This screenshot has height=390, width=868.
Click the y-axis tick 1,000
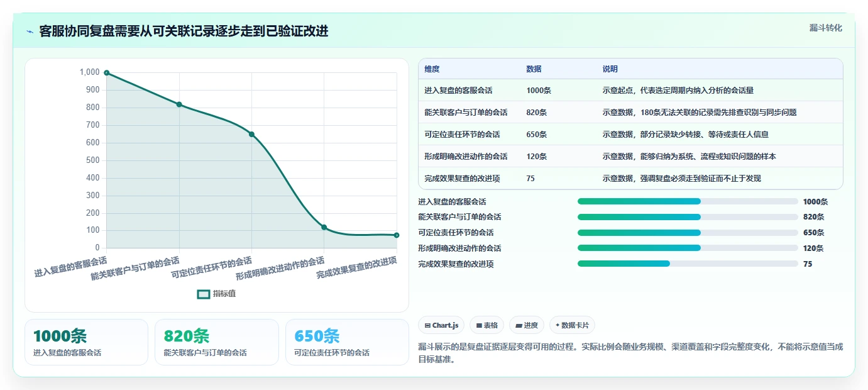[x=90, y=72]
